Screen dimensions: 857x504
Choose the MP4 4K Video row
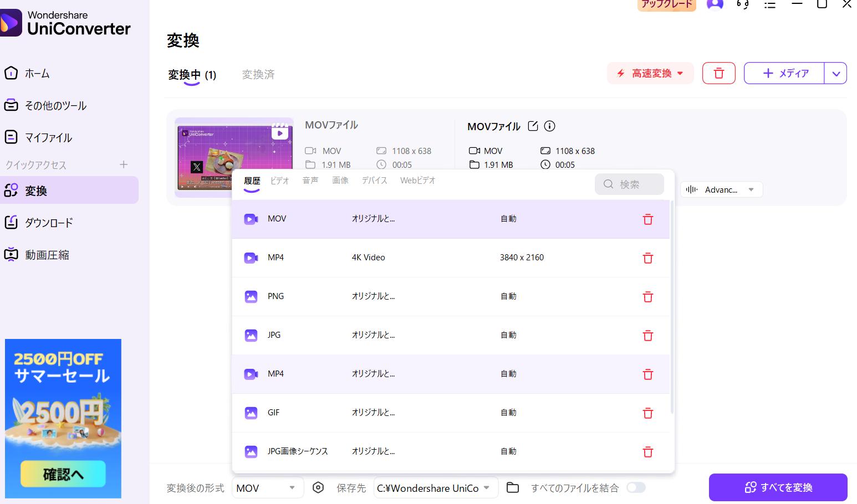pyautogui.click(x=451, y=258)
